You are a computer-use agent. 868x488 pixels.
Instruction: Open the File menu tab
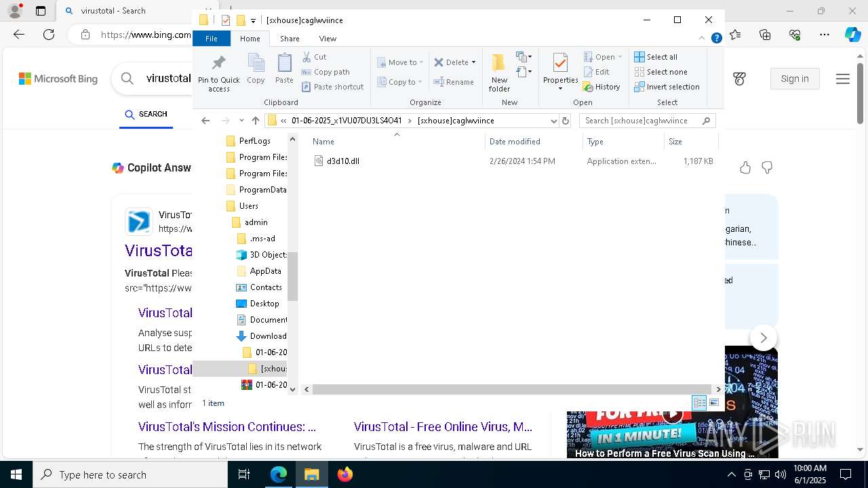click(x=212, y=39)
